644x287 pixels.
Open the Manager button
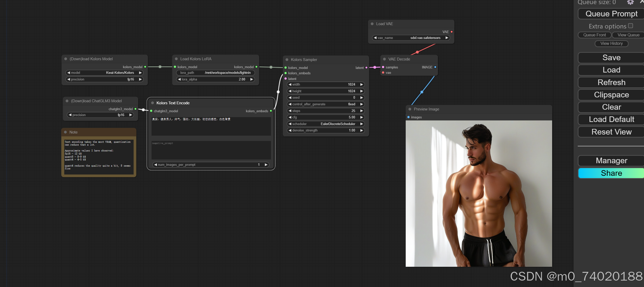(611, 161)
